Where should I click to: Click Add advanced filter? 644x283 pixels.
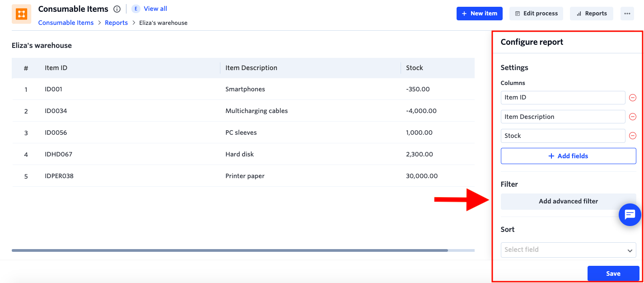click(x=568, y=201)
